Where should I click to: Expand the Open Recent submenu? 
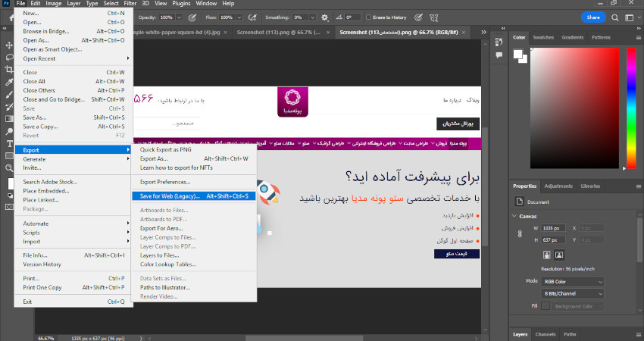74,59
